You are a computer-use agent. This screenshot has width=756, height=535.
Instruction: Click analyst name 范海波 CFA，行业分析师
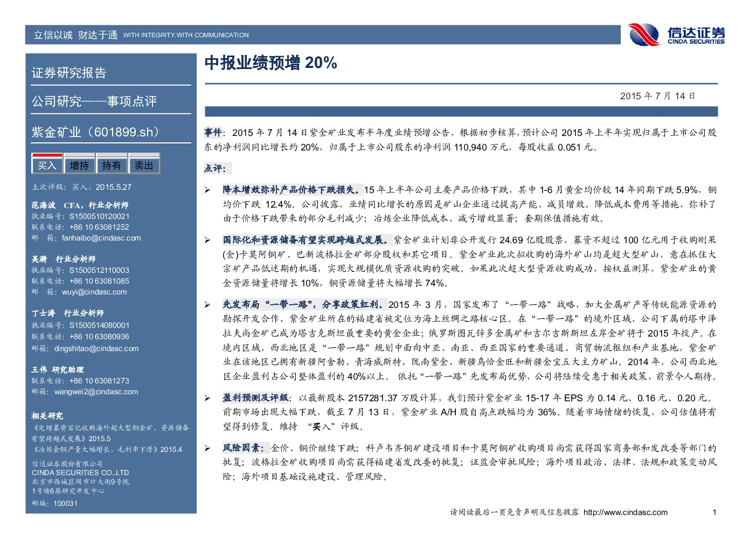tap(80, 205)
